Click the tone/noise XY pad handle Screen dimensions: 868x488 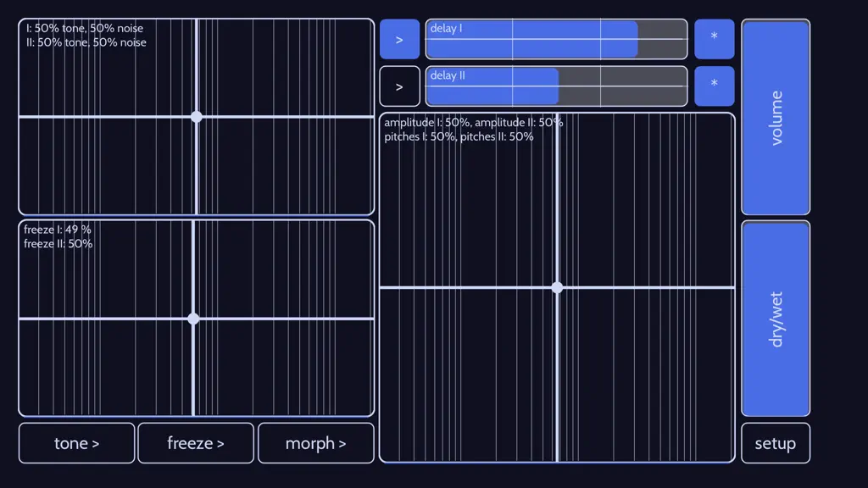(197, 117)
